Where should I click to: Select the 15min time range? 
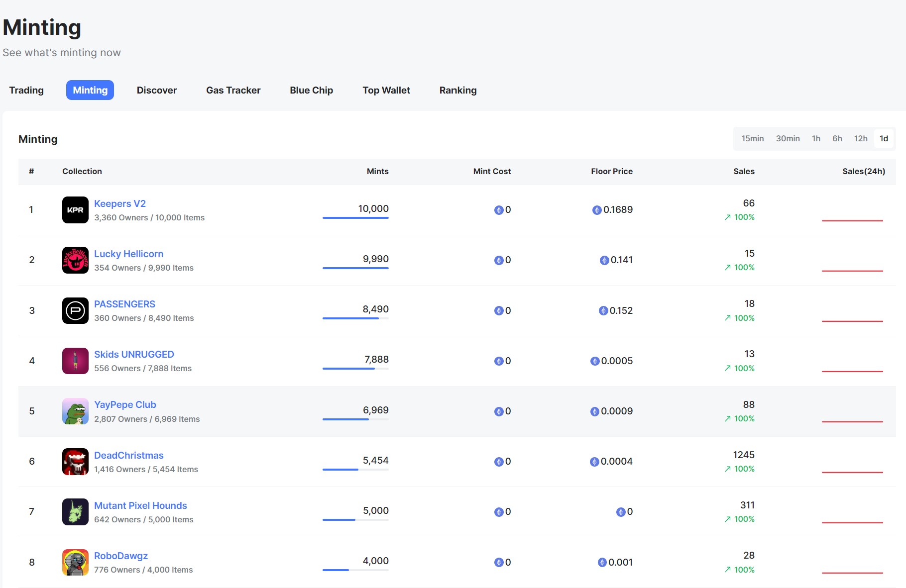click(x=752, y=139)
